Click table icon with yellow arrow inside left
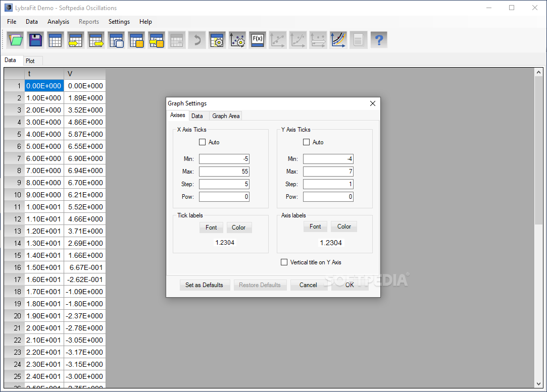The height and width of the screenshot is (392, 547). pos(76,40)
